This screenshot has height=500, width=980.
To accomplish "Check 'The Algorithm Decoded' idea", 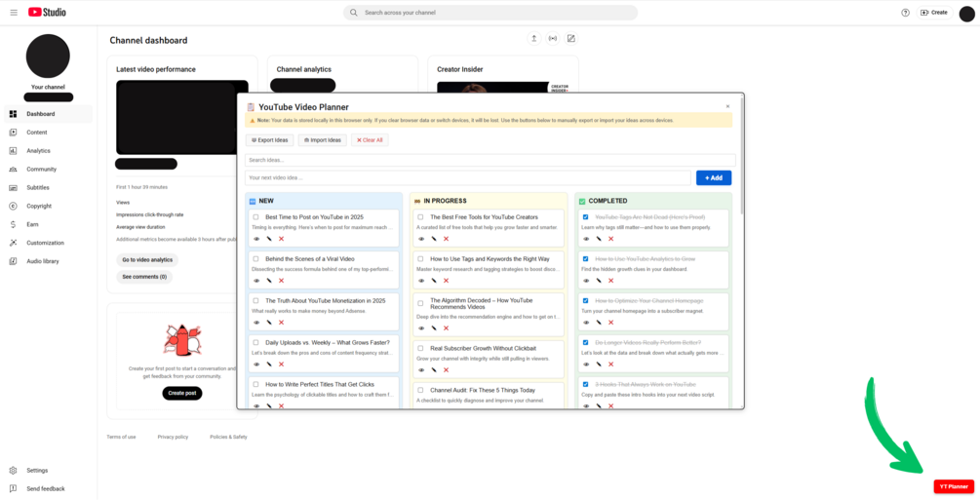I will pos(420,303).
